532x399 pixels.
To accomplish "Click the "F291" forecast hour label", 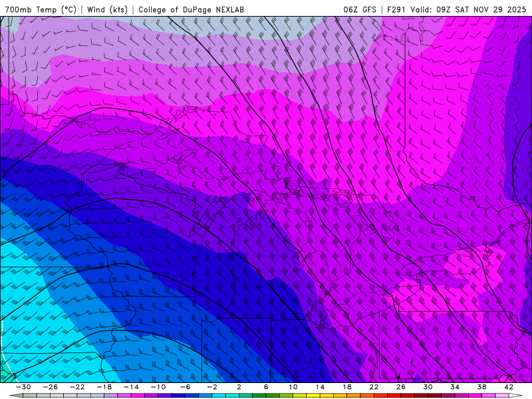I will point(397,10).
